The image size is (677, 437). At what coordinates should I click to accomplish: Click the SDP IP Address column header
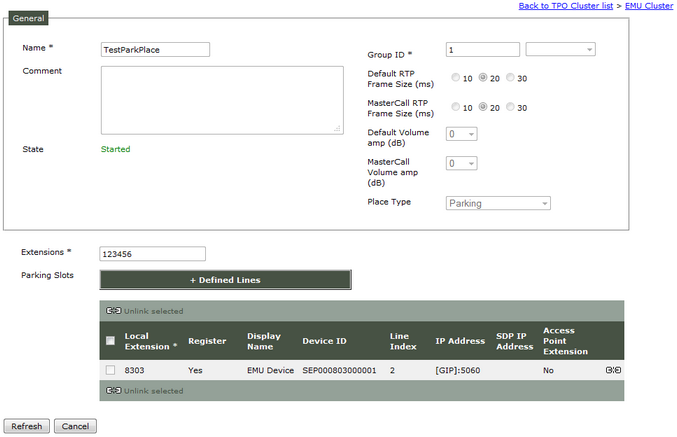[514, 341]
